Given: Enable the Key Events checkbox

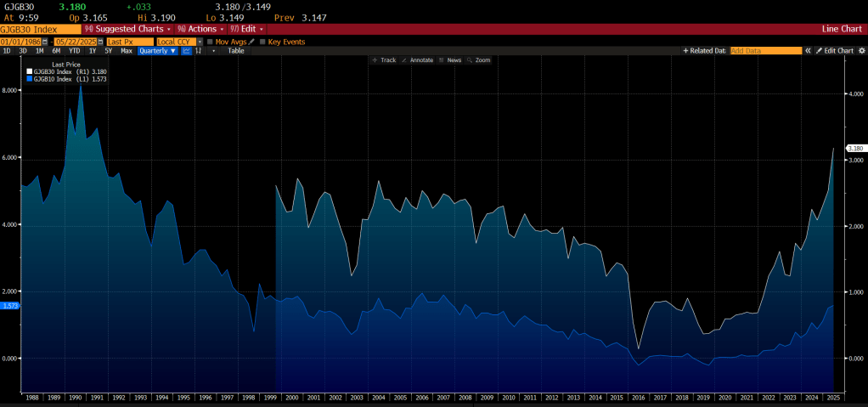Looking at the screenshot, I should pos(262,42).
